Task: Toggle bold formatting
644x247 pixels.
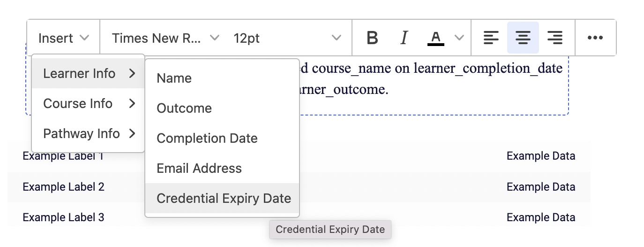Action: click(372, 38)
